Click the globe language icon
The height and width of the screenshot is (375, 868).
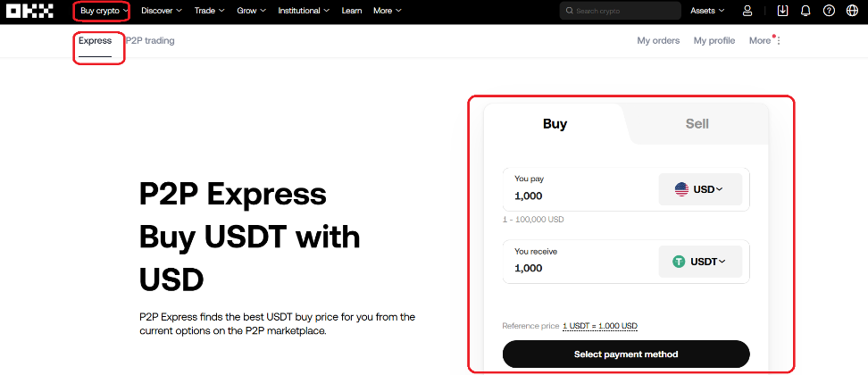point(852,11)
